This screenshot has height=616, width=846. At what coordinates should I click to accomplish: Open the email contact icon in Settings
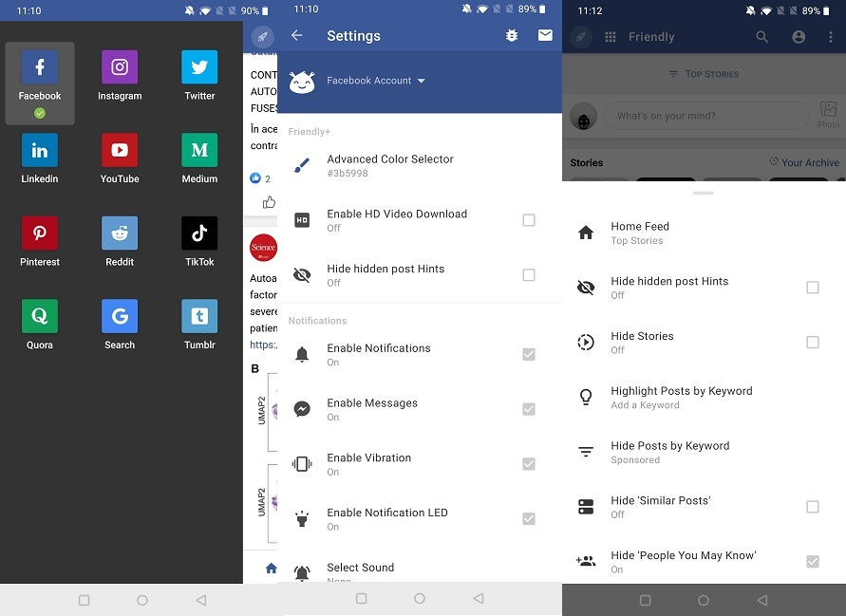tap(546, 34)
